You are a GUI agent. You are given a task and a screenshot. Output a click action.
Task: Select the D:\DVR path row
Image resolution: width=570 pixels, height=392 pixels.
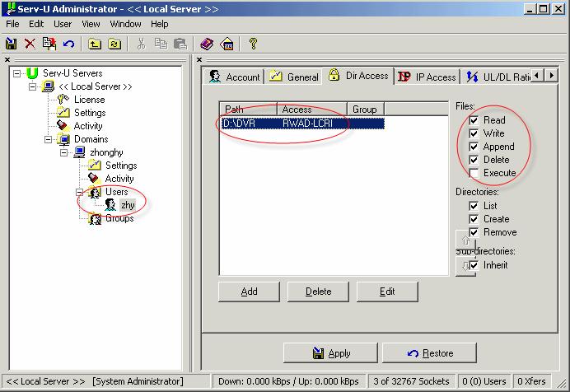tap(302, 124)
